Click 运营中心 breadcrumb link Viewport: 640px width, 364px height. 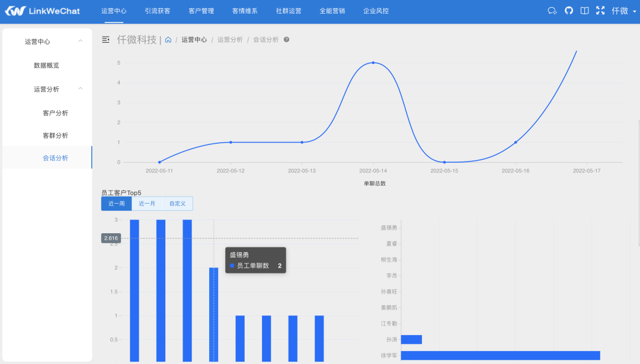pos(194,40)
